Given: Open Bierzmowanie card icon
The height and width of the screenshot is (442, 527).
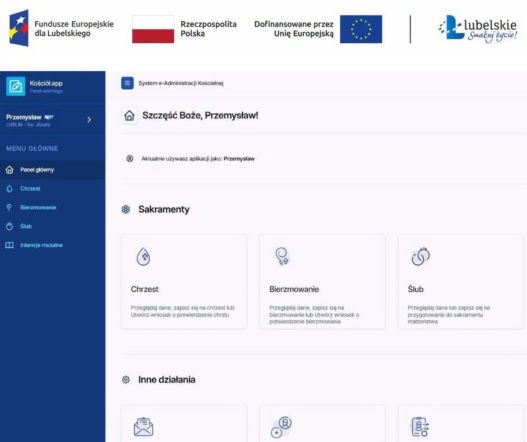Looking at the screenshot, I should tap(282, 256).
